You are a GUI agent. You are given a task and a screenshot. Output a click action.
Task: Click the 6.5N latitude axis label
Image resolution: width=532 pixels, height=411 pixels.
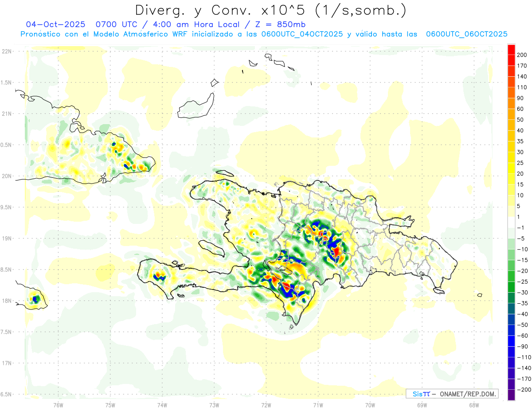click(x=6, y=394)
